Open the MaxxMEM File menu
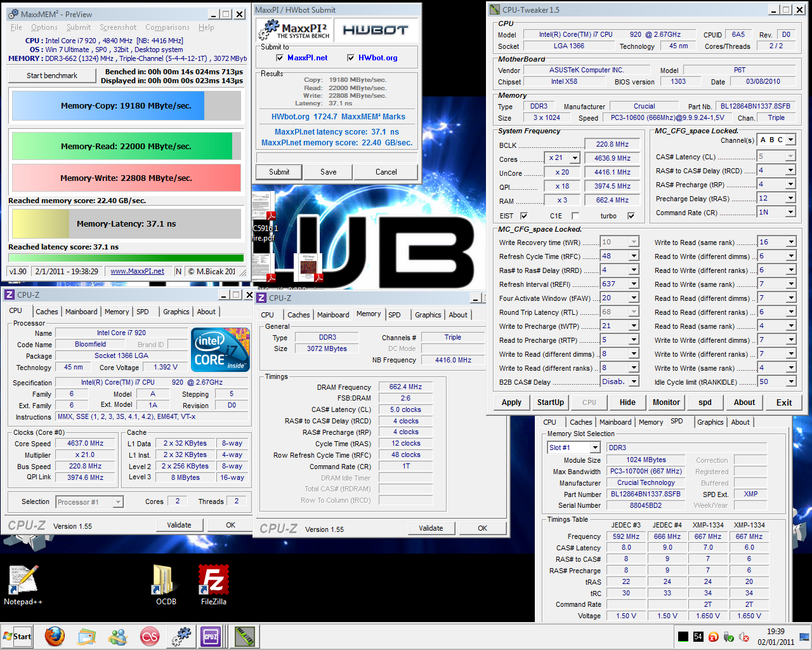This screenshot has height=650, width=812. click(x=16, y=27)
